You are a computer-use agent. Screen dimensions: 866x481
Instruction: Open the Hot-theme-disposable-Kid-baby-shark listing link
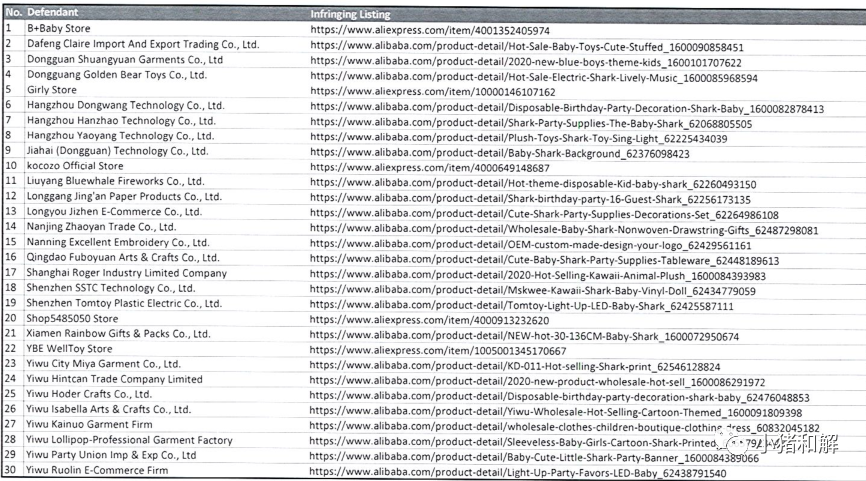(x=534, y=184)
